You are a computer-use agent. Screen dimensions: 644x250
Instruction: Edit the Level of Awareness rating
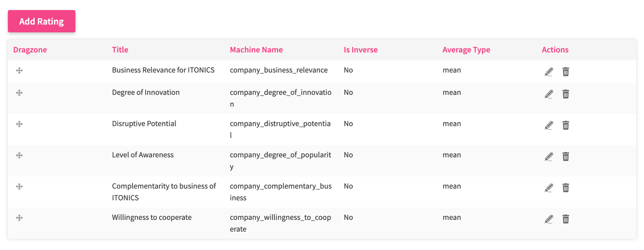click(x=549, y=156)
